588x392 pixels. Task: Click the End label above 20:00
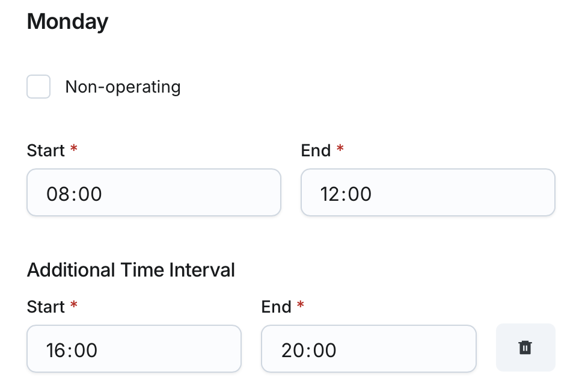point(276,307)
